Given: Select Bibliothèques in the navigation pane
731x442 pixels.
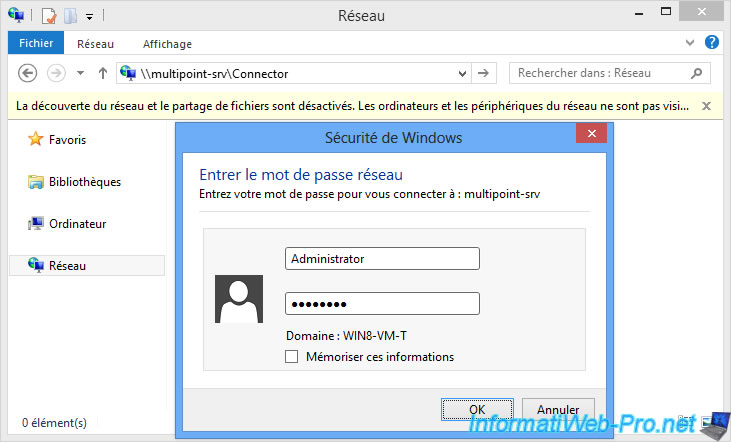Looking at the screenshot, I should (x=85, y=181).
